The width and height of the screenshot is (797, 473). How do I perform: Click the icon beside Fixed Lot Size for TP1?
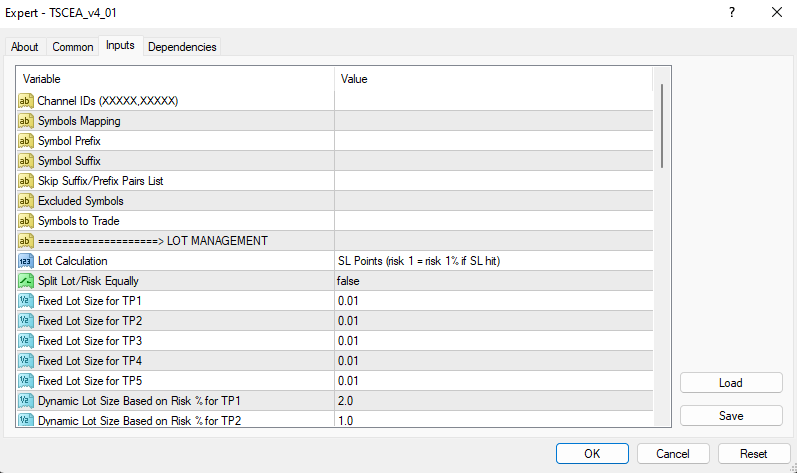[26, 301]
